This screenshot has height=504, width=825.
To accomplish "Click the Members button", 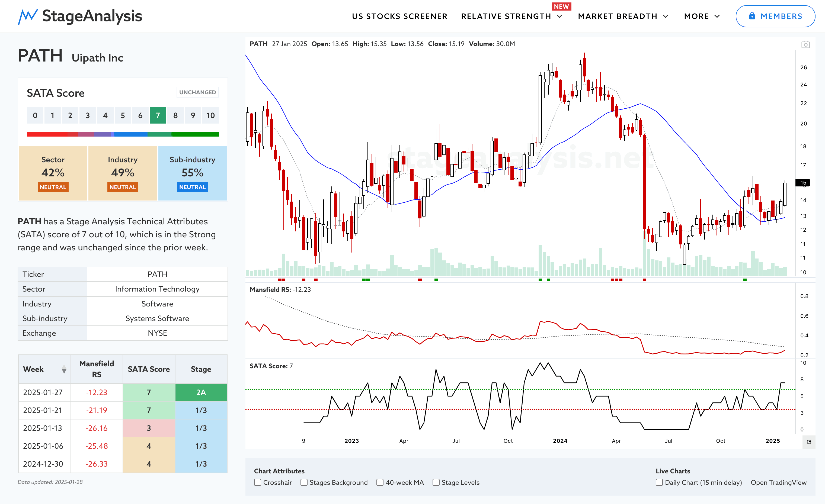I will [775, 16].
